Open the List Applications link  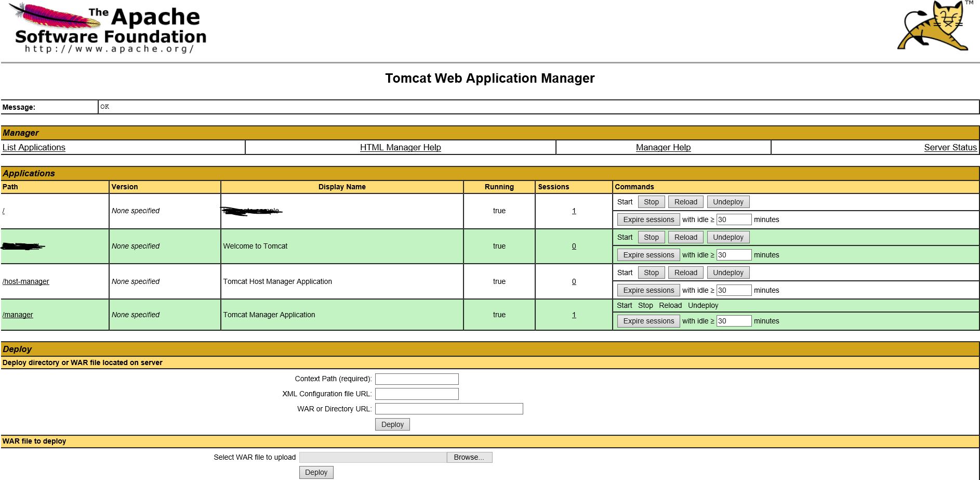point(34,147)
